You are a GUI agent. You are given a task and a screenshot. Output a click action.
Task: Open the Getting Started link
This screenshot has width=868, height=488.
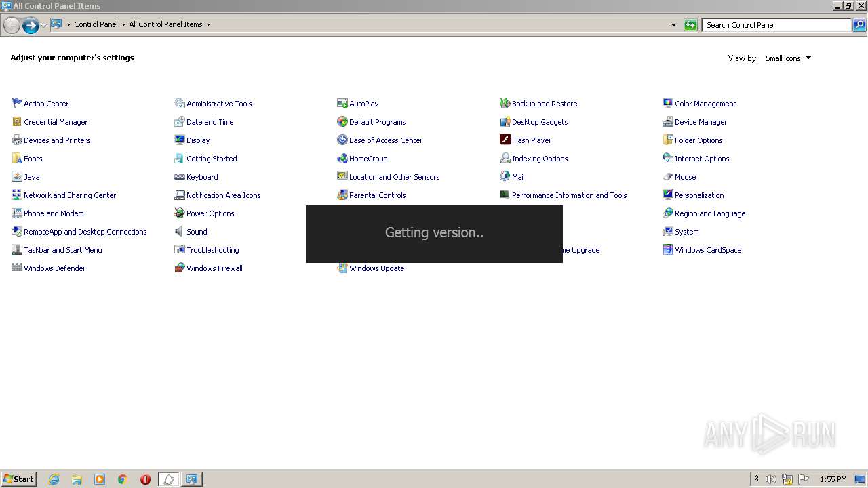click(212, 159)
